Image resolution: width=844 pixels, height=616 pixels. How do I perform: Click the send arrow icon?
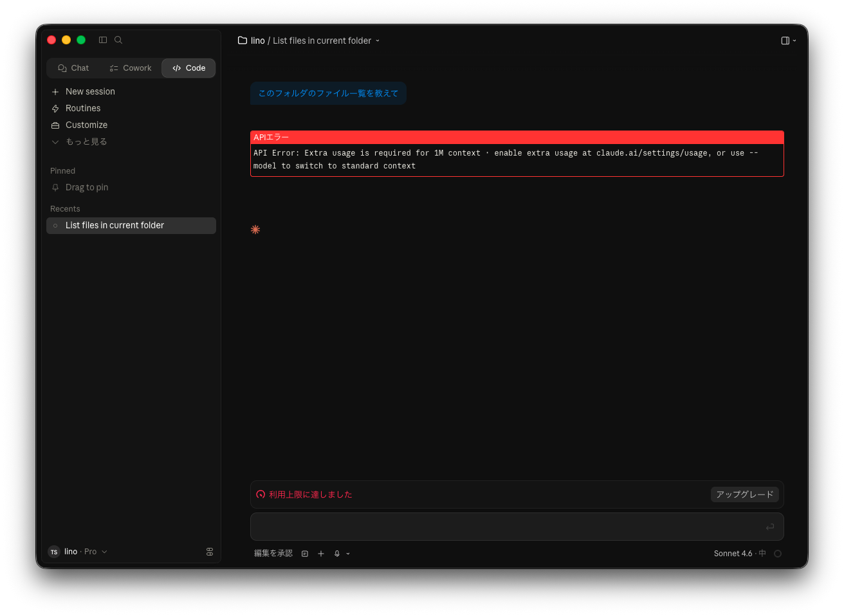770,527
